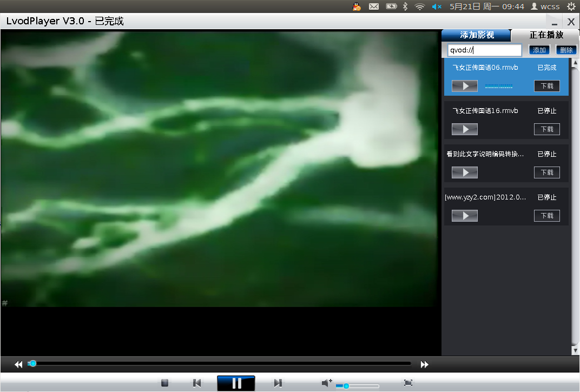This screenshot has width=580, height=392.
Task: Click the 添加 button
Action: tap(539, 50)
